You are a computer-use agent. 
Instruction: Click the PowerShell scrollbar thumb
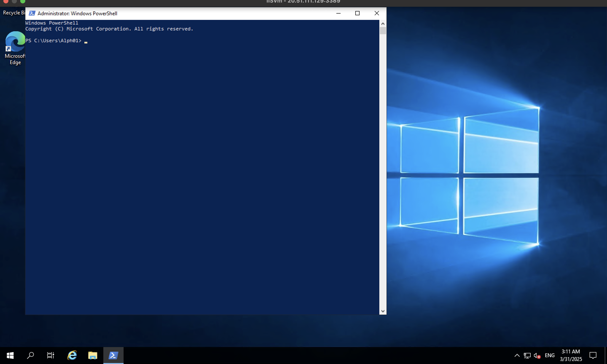click(x=383, y=31)
